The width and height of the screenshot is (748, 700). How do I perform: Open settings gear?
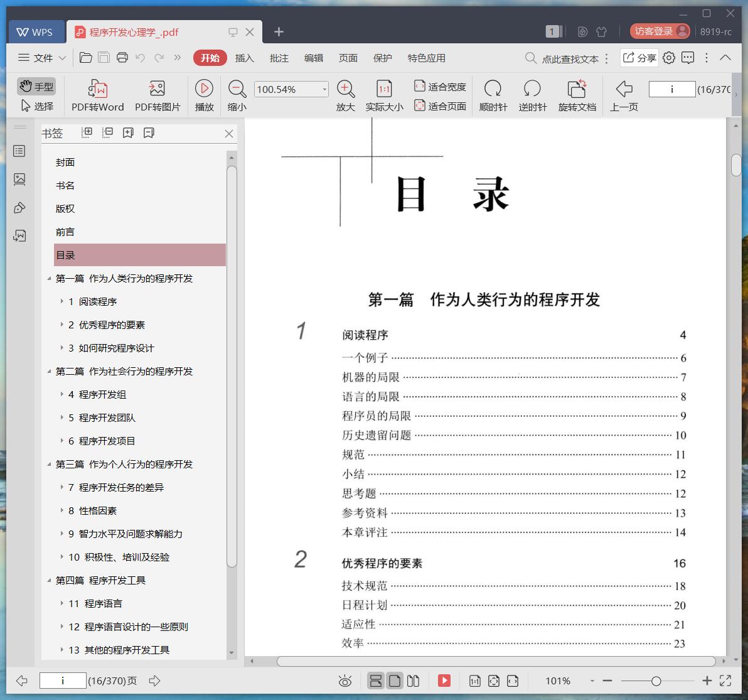click(669, 58)
